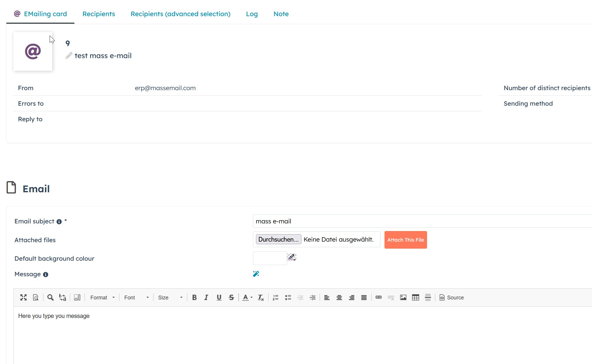Insert an image in the message
The width and height of the screenshot is (592, 364).
point(403,297)
